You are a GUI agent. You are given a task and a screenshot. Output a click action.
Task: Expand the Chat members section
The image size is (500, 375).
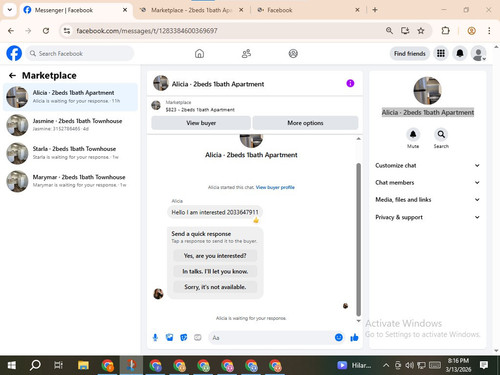pos(428,183)
